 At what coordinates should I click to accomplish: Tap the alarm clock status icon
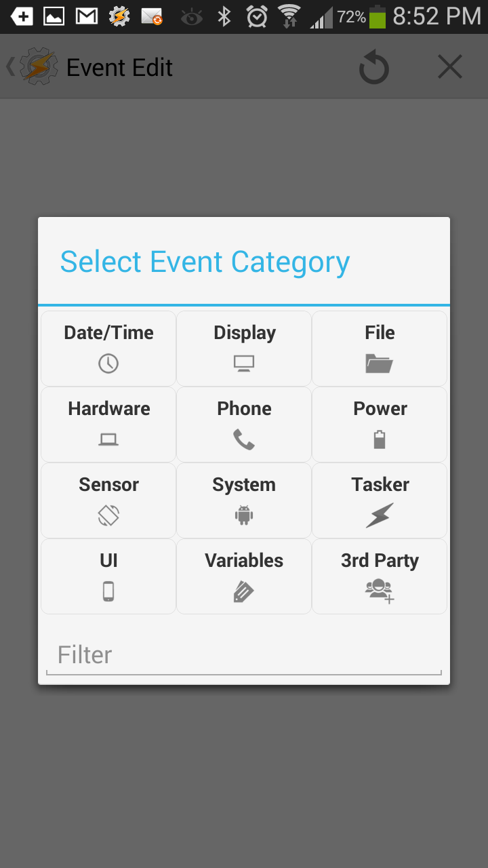pyautogui.click(x=257, y=16)
